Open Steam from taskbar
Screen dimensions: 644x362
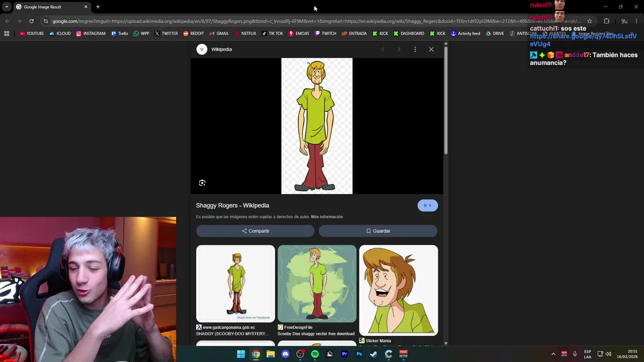coord(374,354)
